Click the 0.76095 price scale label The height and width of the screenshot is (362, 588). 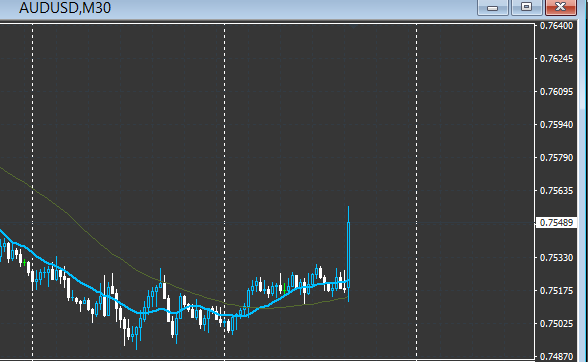556,92
